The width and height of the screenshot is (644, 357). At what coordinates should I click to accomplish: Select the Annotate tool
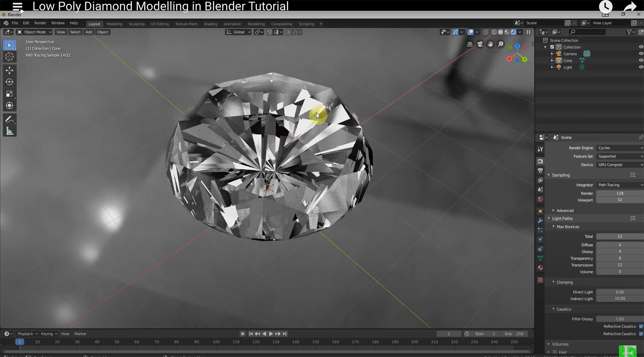(9, 119)
